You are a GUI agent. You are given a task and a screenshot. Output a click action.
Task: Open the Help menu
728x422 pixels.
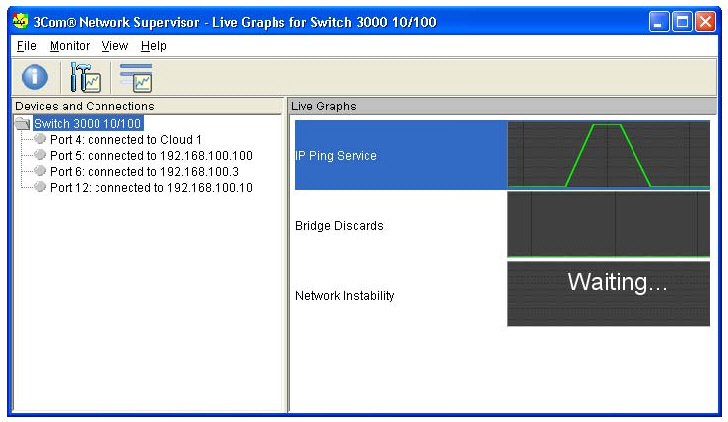[154, 46]
